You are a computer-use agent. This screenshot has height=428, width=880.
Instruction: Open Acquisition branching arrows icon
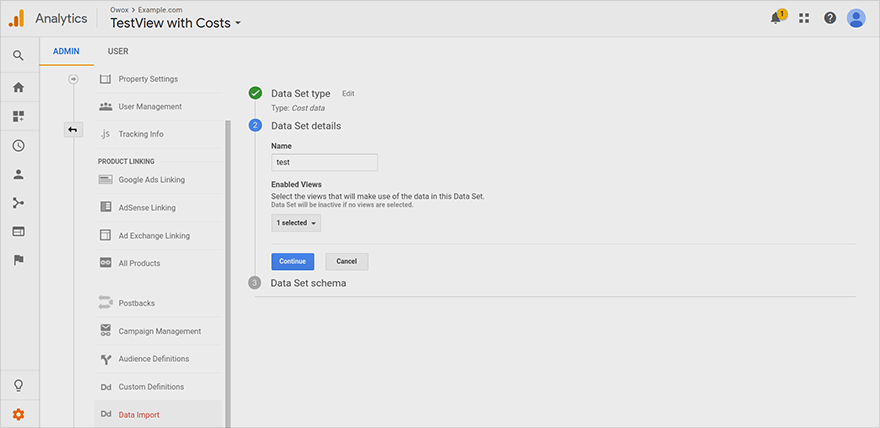coord(19,203)
